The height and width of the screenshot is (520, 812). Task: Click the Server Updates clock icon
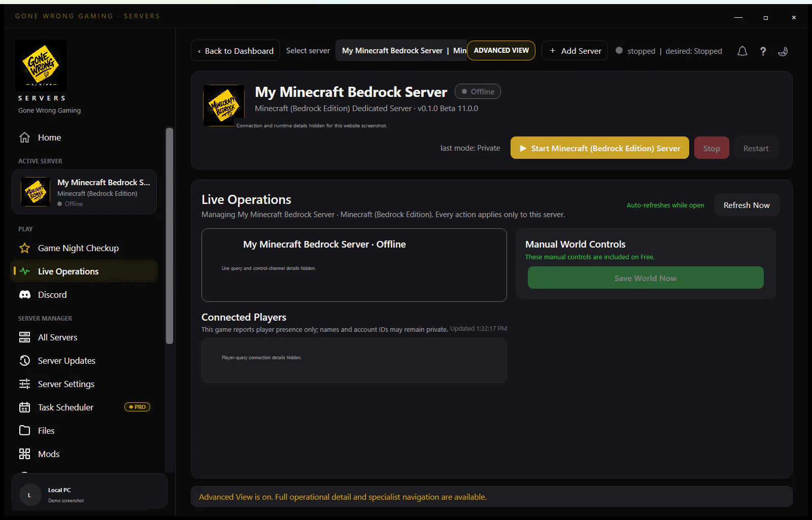24,361
